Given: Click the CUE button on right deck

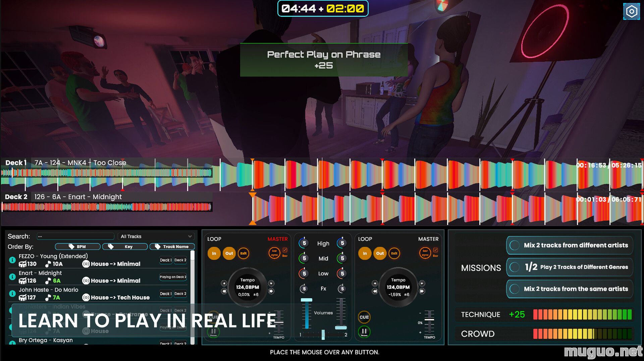Looking at the screenshot, I should 364,317.
